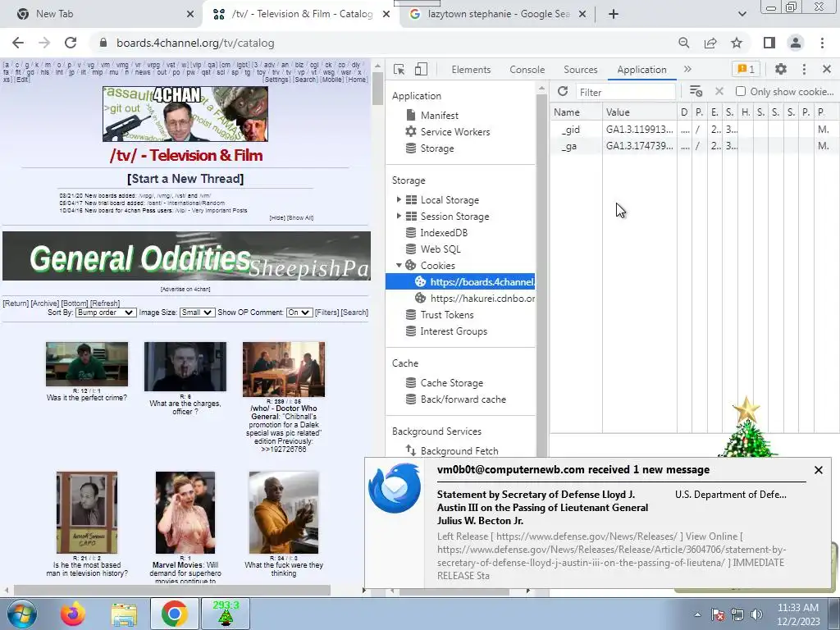The height and width of the screenshot is (630, 840).
Task: Clear all cookies icon next to filter
Action: coord(696,92)
